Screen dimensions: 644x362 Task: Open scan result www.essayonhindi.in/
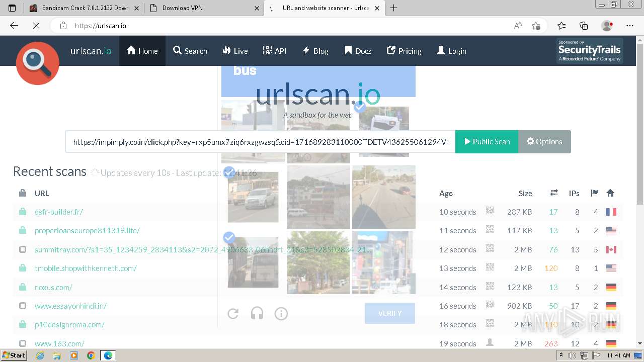click(70, 306)
